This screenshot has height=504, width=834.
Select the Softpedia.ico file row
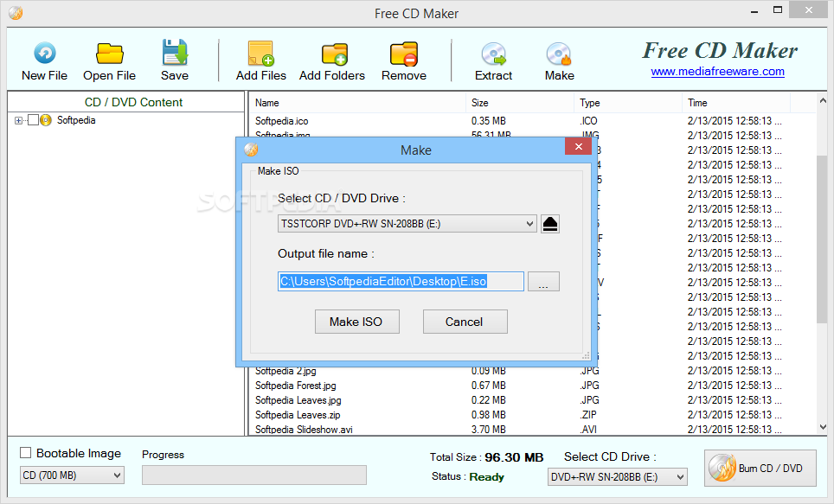(532, 121)
